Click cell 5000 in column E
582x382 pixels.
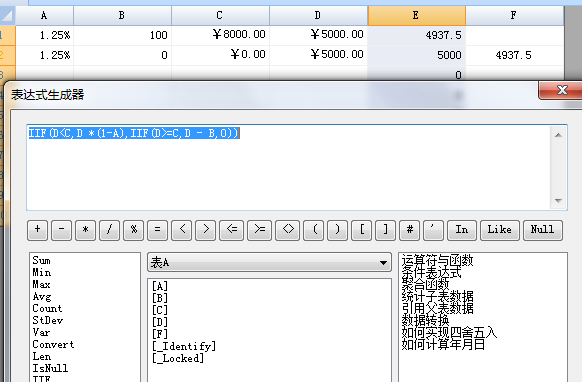[416, 55]
